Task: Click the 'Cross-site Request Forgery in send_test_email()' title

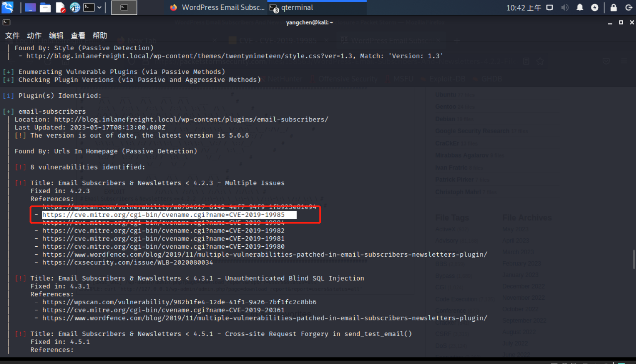Action: (221, 334)
